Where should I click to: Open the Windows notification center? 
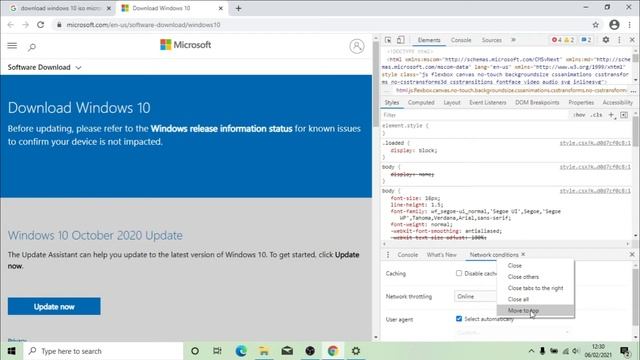click(624, 351)
